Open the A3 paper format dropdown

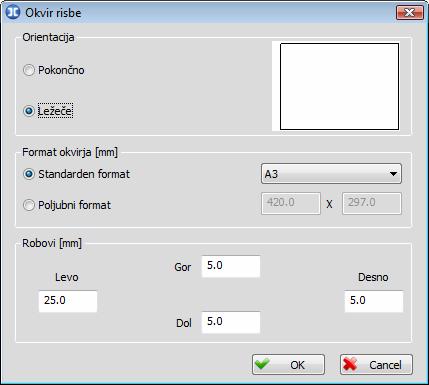click(x=331, y=174)
